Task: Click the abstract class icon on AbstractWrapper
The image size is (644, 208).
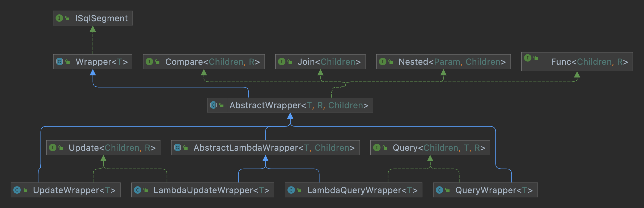Action: click(213, 105)
